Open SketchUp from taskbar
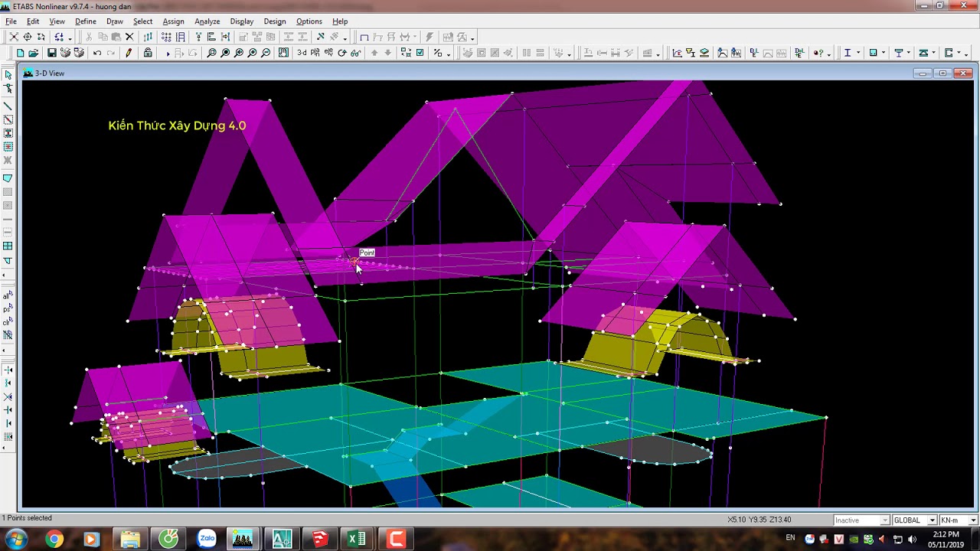 click(x=319, y=539)
